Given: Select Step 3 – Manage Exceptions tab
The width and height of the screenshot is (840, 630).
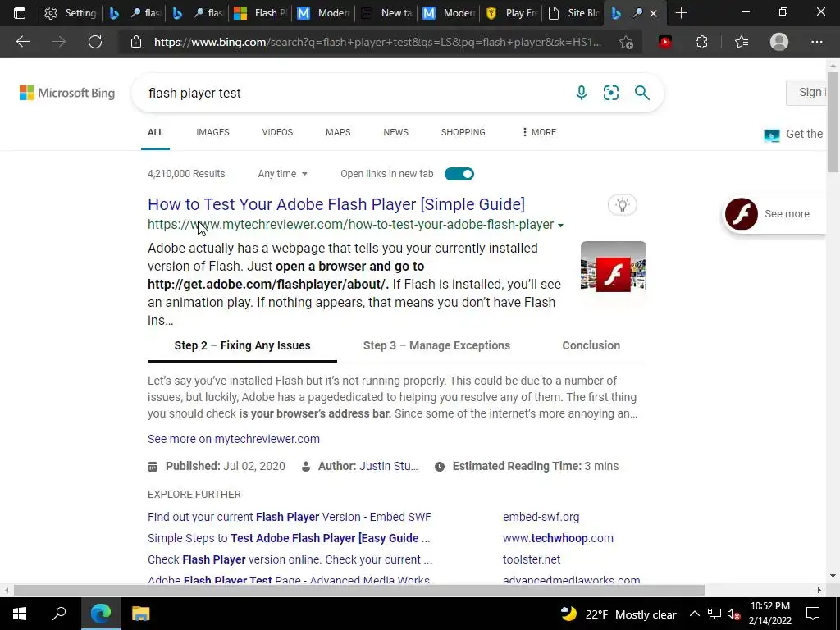Looking at the screenshot, I should tap(436, 345).
